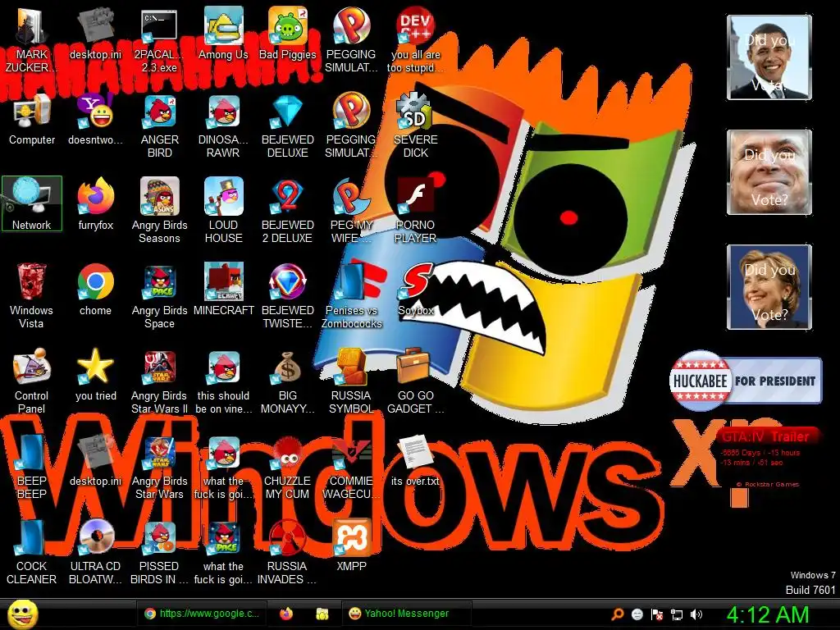The image size is (840, 630).
Task: Click the 4:12 AM taskbar clock
Action: tap(767, 614)
